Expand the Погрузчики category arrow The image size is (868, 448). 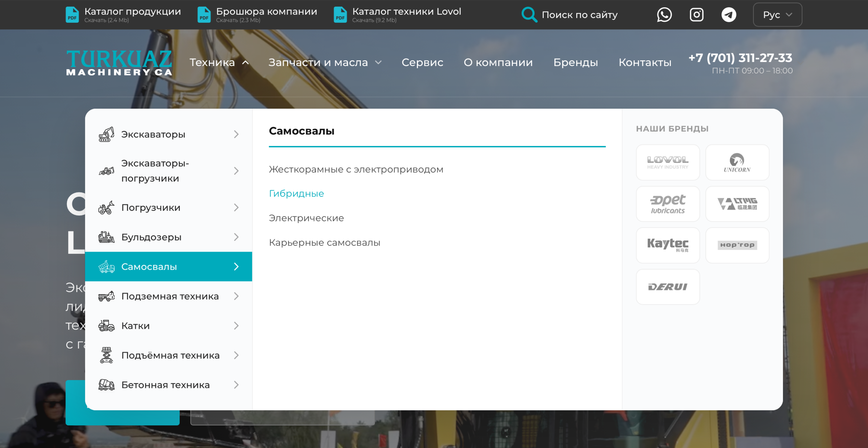click(x=236, y=208)
